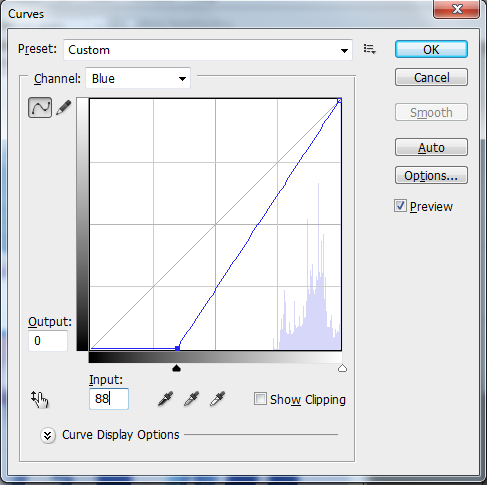487x485 pixels.
Task: Click the Auto button
Action: click(431, 147)
